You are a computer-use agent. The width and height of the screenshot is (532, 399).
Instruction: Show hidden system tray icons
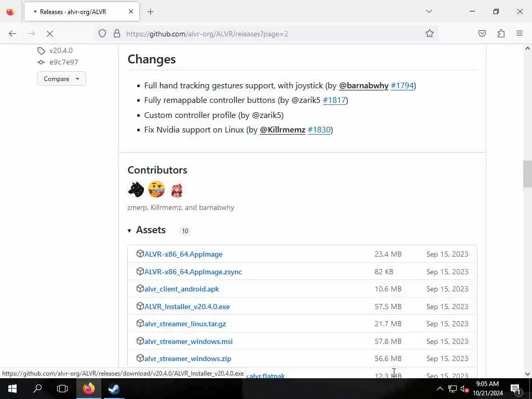click(x=440, y=389)
